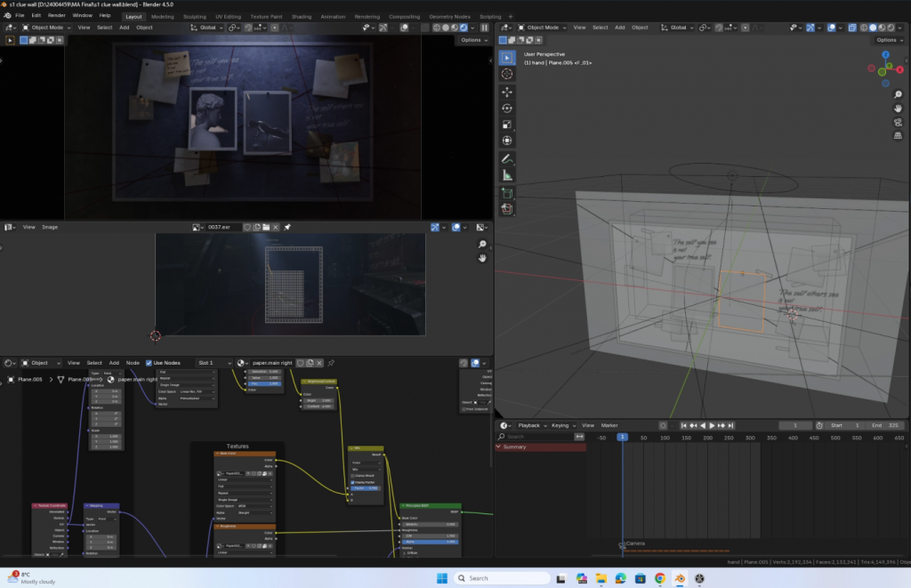Expand the Summary row in timeline

click(499, 447)
